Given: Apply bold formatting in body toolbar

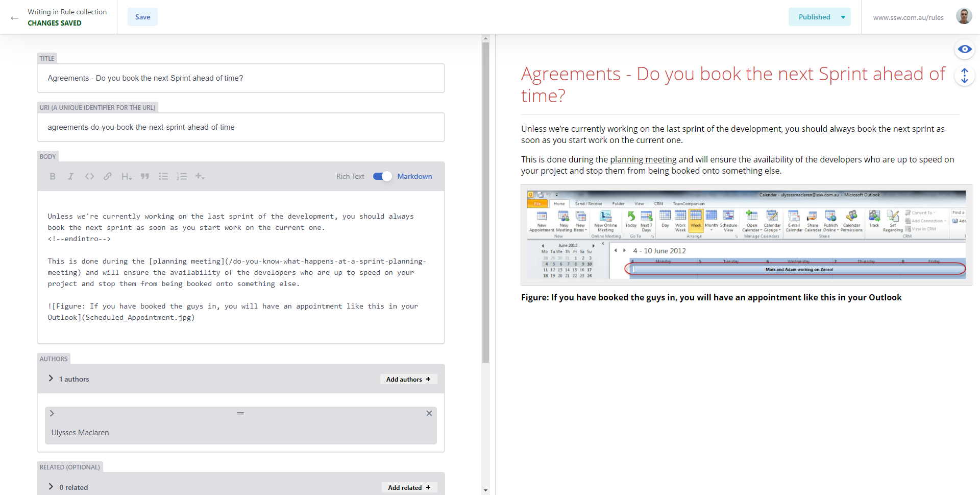Looking at the screenshot, I should tap(53, 176).
